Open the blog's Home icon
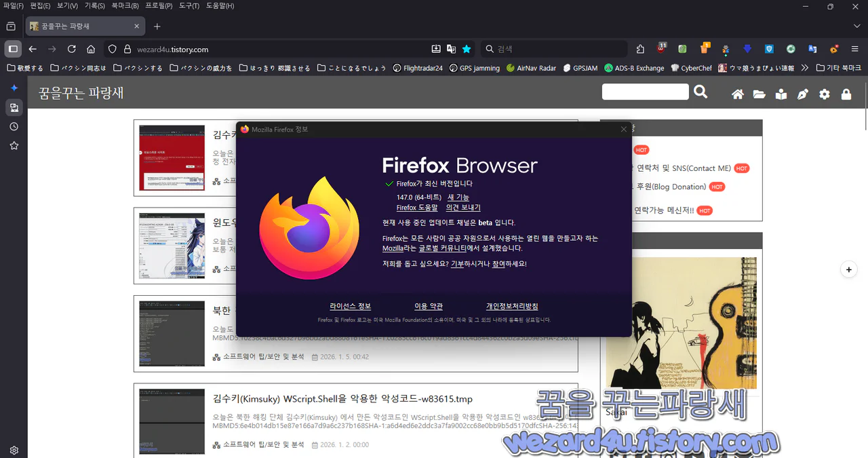The height and width of the screenshot is (458, 868). coord(738,94)
